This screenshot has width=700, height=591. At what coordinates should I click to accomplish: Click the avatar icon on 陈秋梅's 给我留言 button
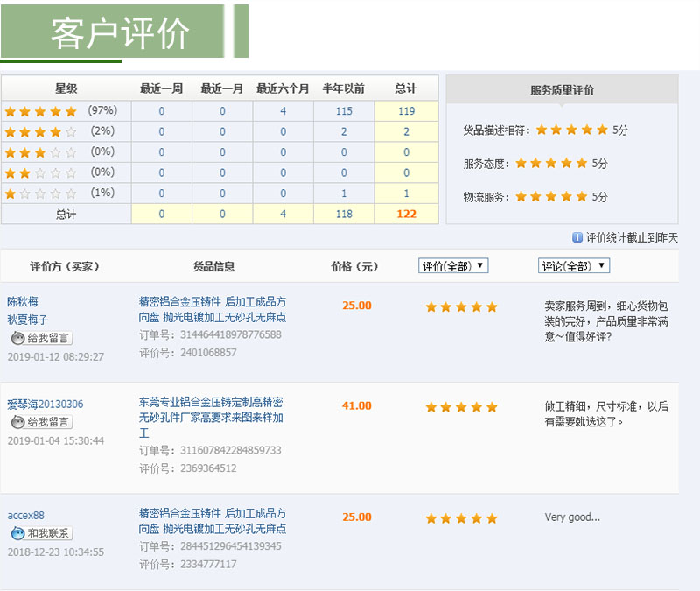pos(17,338)
